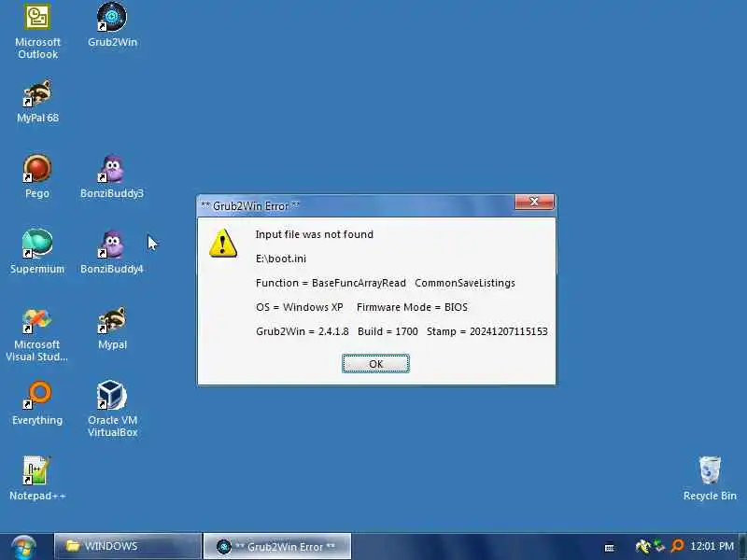
Task: Click the 'Grub2Win = 2.4.1.8' version text
Action: [302, 331]
